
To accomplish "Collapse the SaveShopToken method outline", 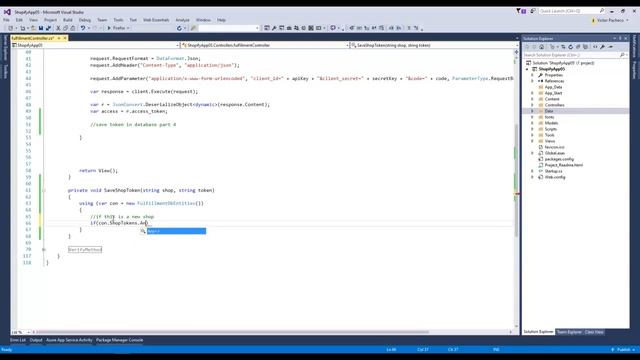I will [x=44, y=190].
